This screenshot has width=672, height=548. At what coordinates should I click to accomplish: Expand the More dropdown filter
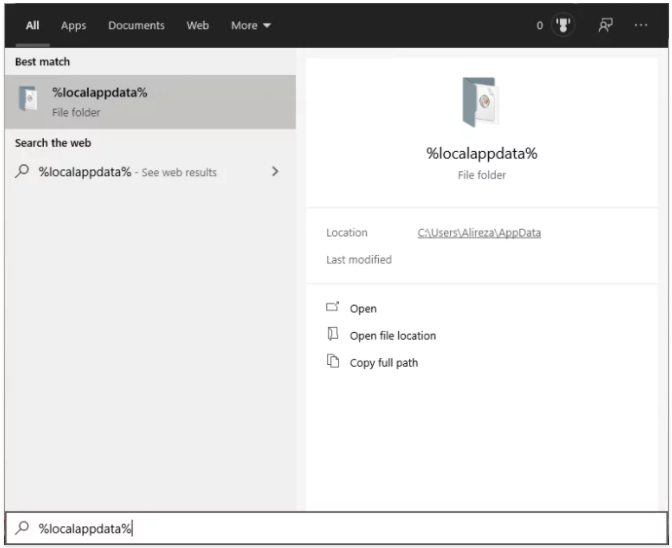(251, 25)
